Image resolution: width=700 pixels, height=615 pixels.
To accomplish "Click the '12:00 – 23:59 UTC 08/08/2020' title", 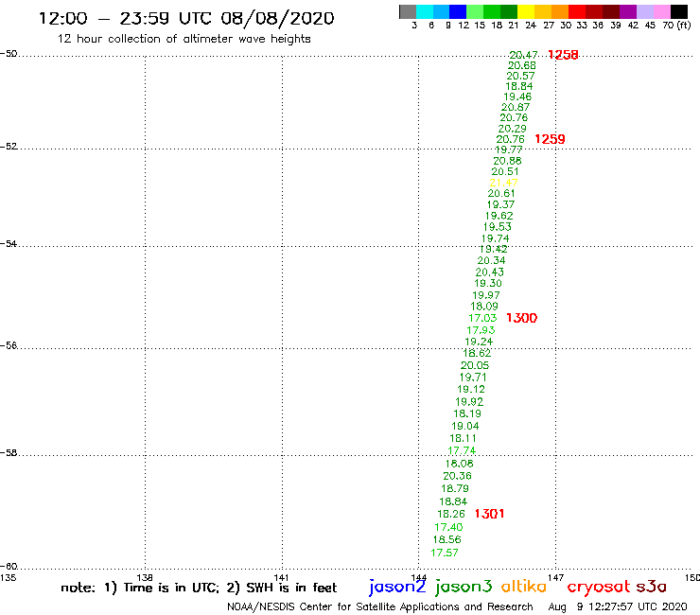I will click(x=186, y=18).
